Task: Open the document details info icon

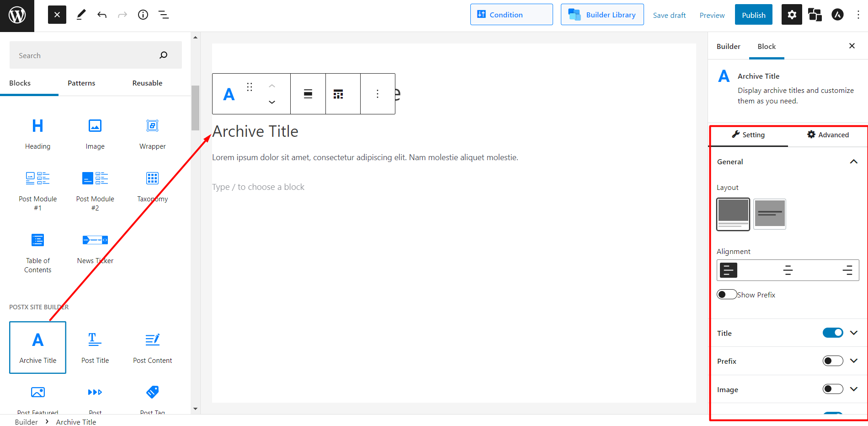Action: [x=143, y=15]
